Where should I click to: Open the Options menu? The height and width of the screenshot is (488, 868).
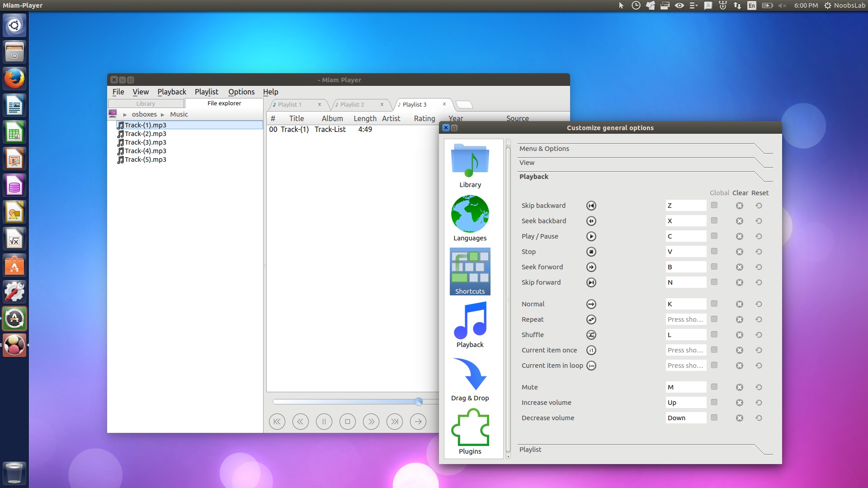[x=241, y=92]
